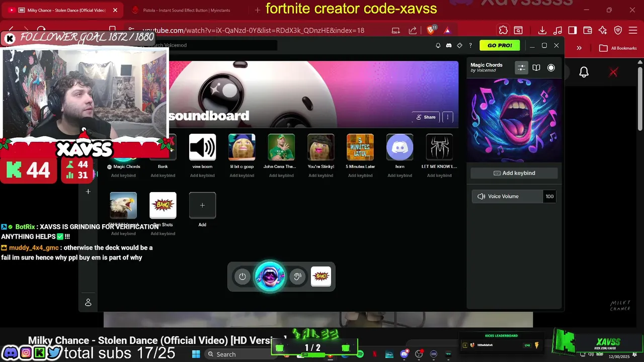This screenshot has width=644, height=362.
Task: Play the Gun Shots BANG tile
Action: click(163, 206)
